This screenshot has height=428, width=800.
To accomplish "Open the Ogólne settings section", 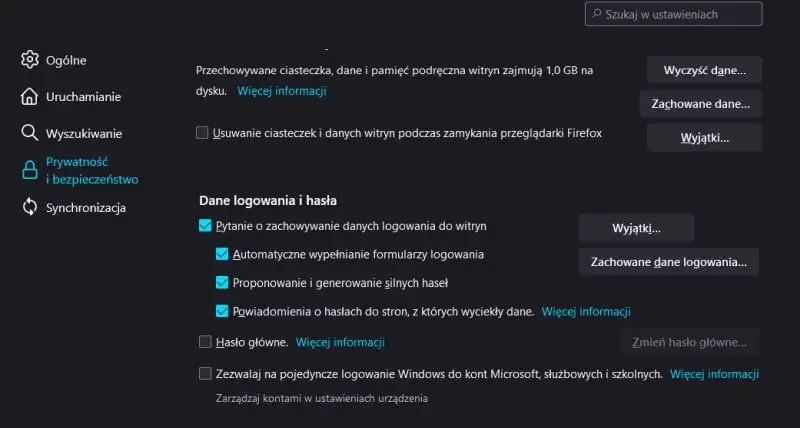I will pyautogui.click(x=66, y=60).
